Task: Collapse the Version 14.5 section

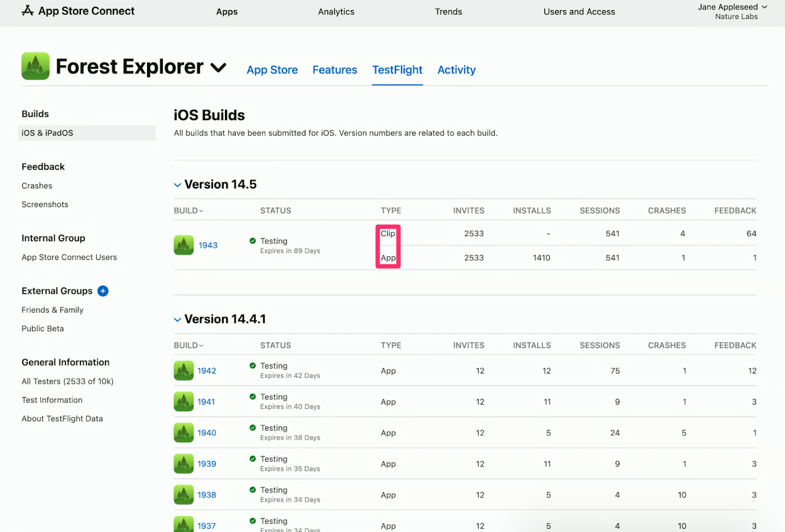Action: 177,185
